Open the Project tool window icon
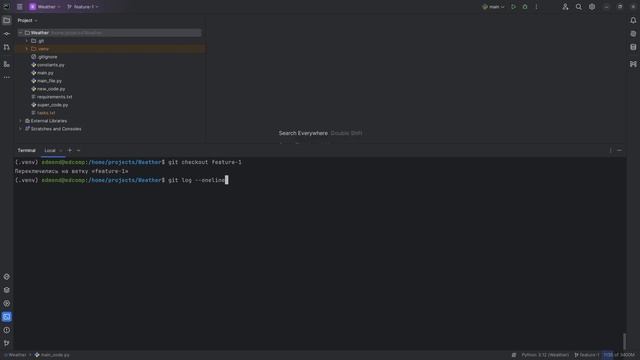640x360 pixels. pyautogui.click(x=7, y=20)
